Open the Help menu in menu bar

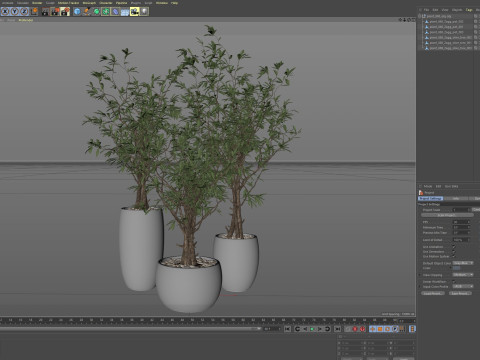click(174, 3)
